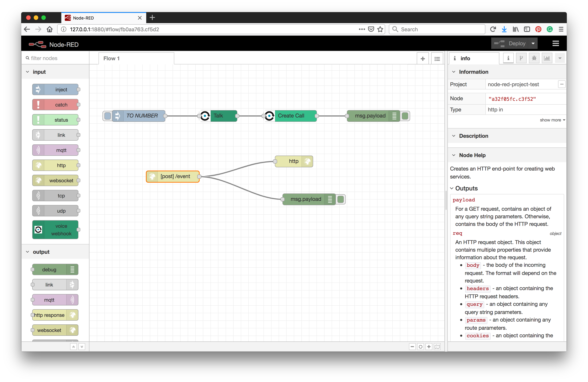Toggle the top msg.payload debug node output

[405, 116]
